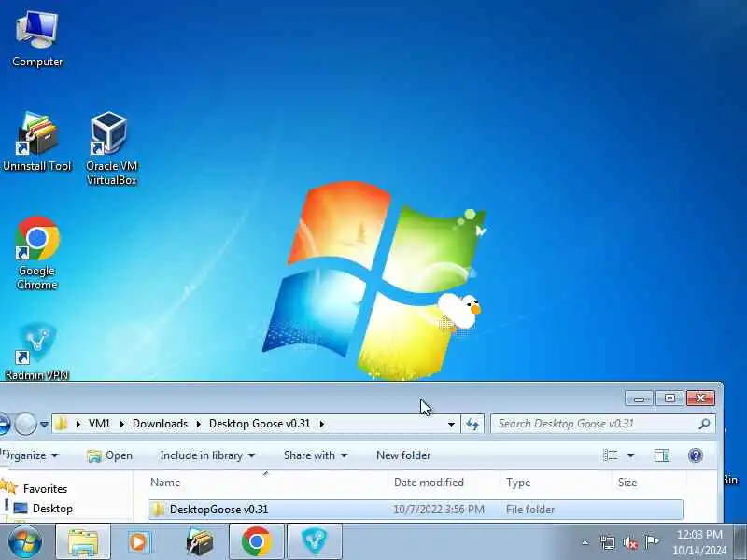Click the Show desktop strip
Viewport: 747px width, 560px height.
tap(740, 542)
